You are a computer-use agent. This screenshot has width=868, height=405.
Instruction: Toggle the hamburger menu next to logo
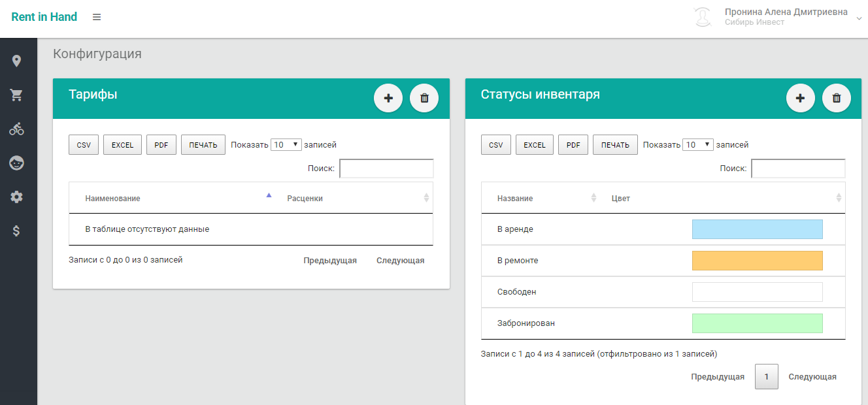[x=97, y=17]
